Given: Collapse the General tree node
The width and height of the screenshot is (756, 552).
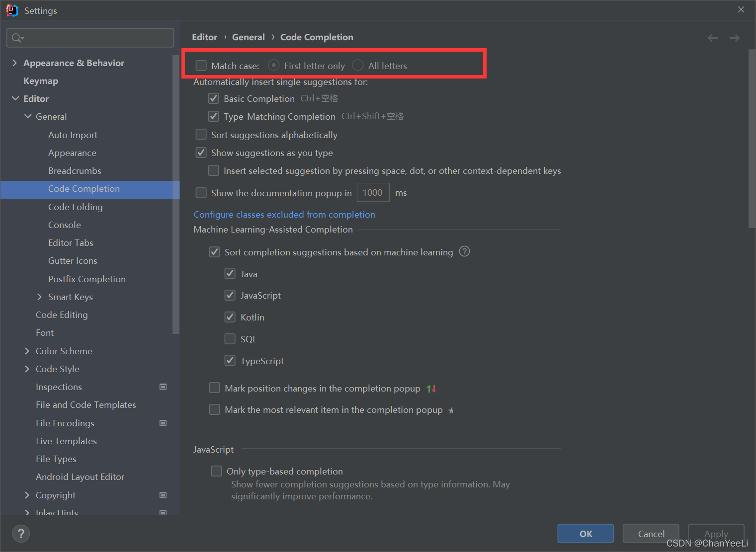Looking at the screenshot, I should click(x=27, y=116).
